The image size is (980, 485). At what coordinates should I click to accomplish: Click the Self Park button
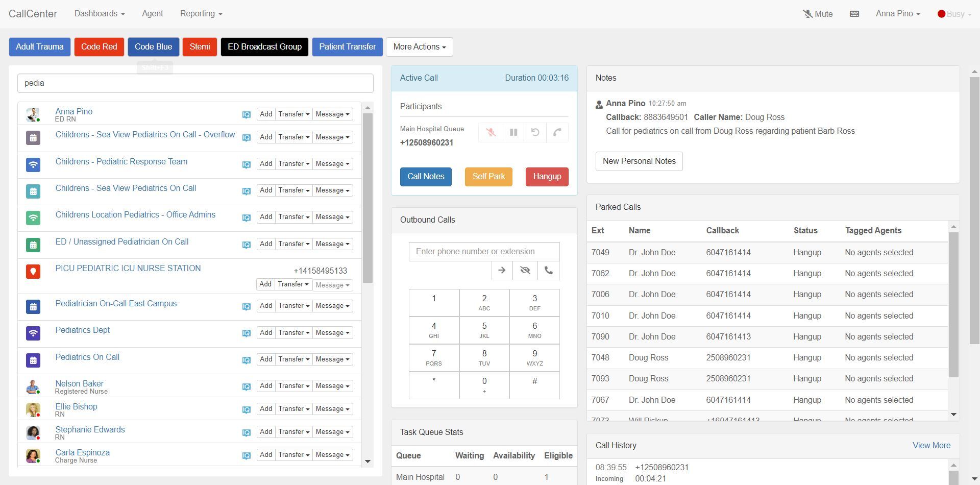pos(488,177)
